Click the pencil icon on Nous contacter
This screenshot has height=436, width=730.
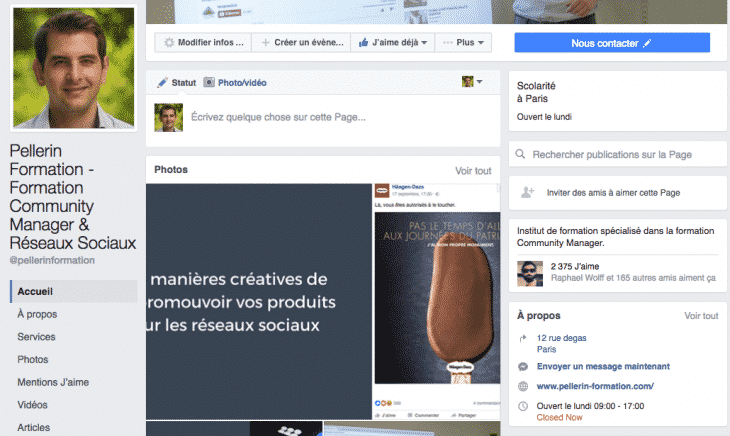click(647, 43)
